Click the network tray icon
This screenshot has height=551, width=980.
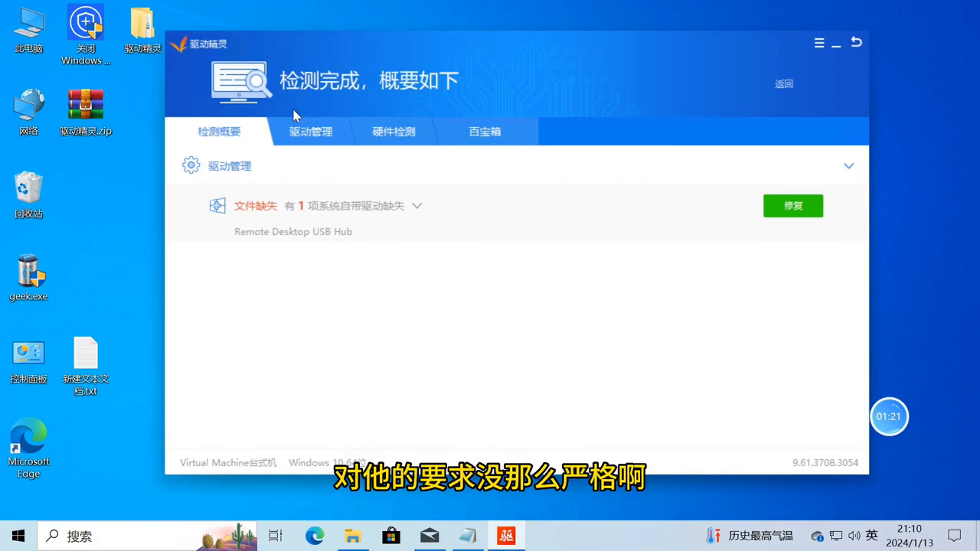(836, 536)
